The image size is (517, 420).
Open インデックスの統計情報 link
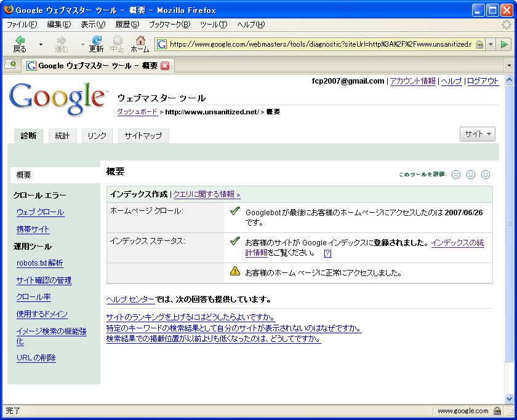(458, 243)
